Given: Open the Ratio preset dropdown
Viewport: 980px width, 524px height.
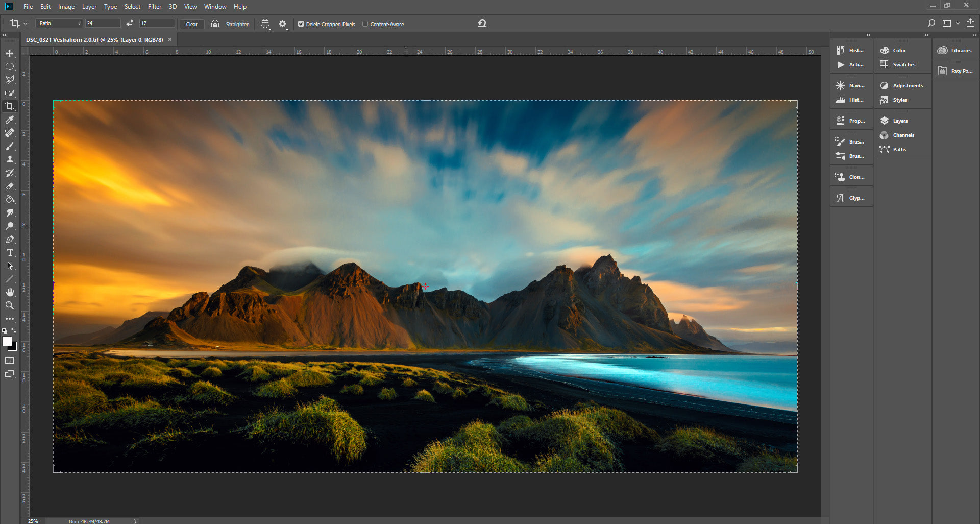Looking at the screenshot, I should click(59, 23).
